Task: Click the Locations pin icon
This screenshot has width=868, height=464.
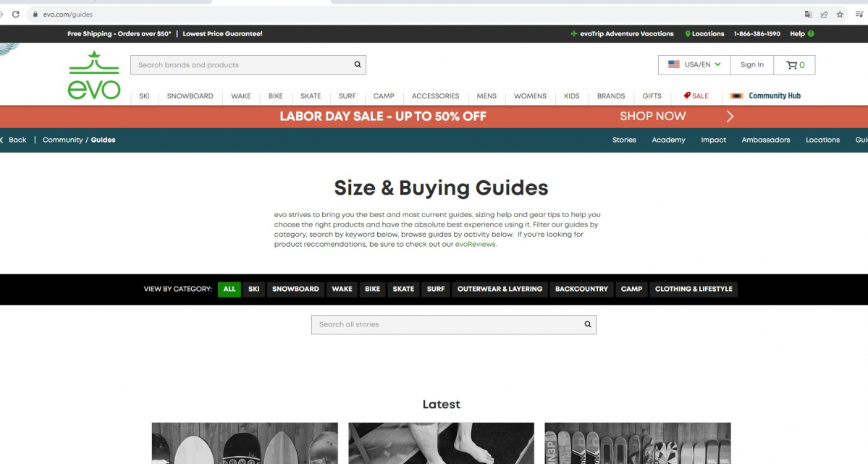Action: [x=688, y=34]
